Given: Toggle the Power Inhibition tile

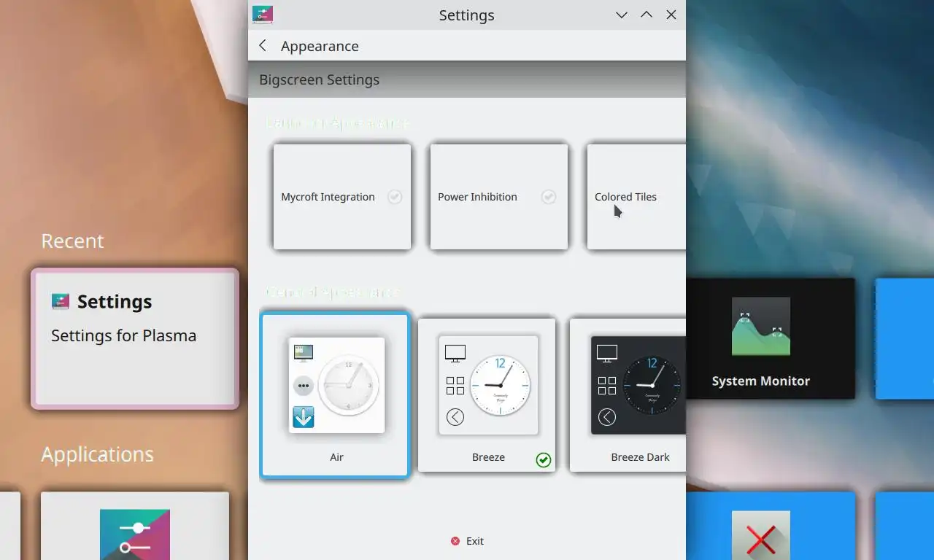Looking at the screenshot, I should (x=499, y=197).
